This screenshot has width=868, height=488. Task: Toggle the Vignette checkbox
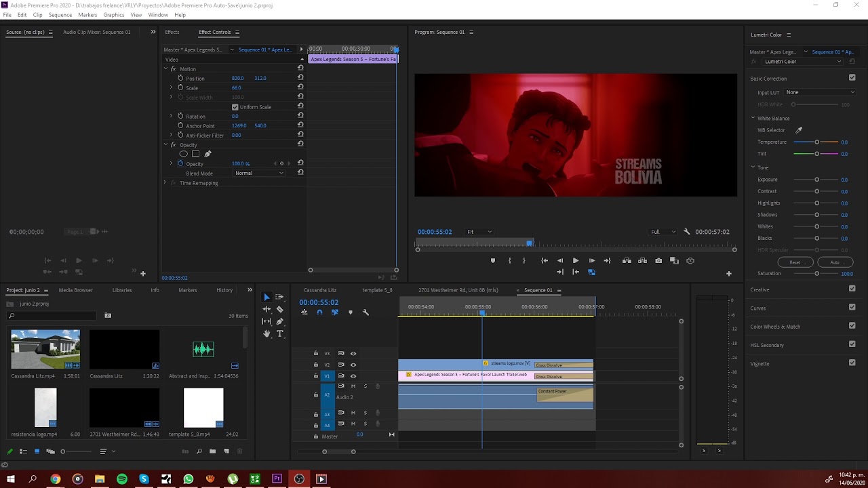[x=852, y=363]
